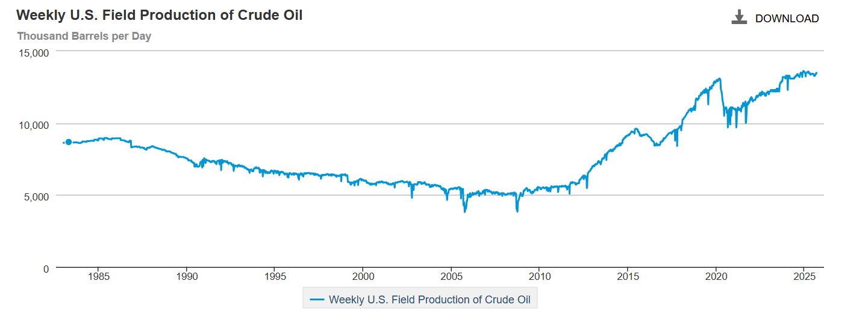Select the 2025 label on the x-axis
Viewport: 868px width, 316px height.
(804, 277)
